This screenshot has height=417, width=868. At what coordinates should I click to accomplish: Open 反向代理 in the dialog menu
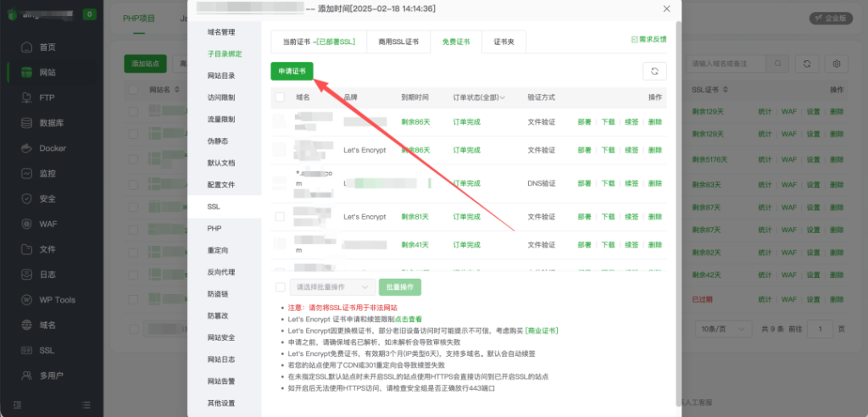[x=221, y=272]
